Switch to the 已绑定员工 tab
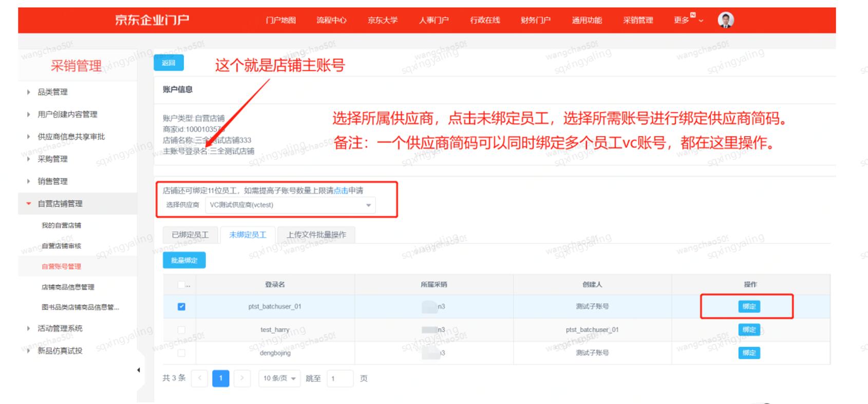The height and width of the screenshot is (404, 868). [x=190, y=234]
